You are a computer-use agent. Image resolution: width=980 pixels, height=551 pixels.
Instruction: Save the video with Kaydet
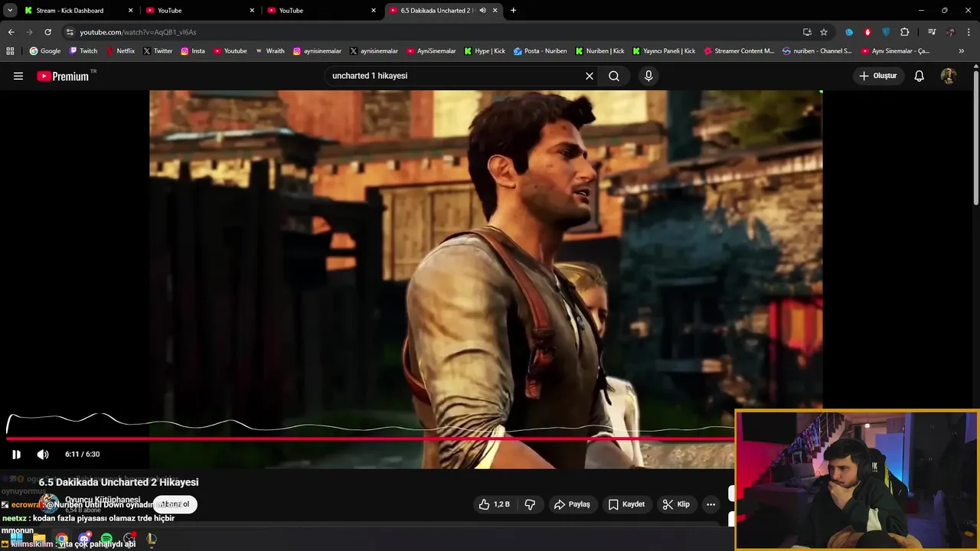[626, 504]
